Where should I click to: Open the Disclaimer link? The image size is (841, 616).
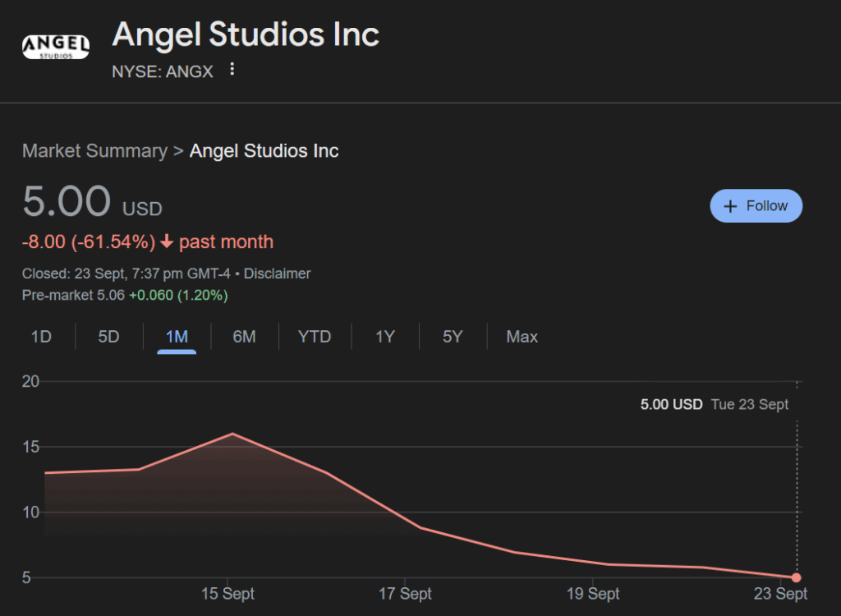click(x=277, y=274)
